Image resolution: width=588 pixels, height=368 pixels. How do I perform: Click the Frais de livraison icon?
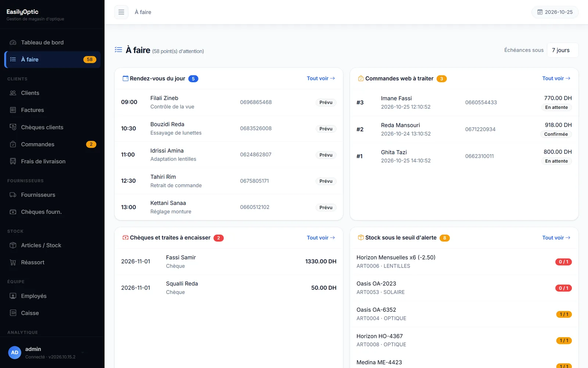pos(13,161)
